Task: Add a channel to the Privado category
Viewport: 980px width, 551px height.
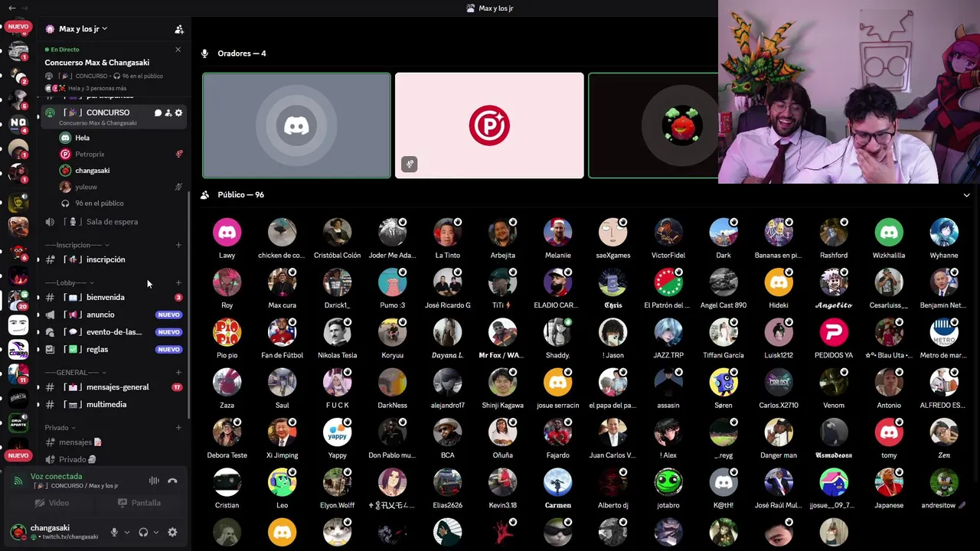Action: [x=178, y=428]
